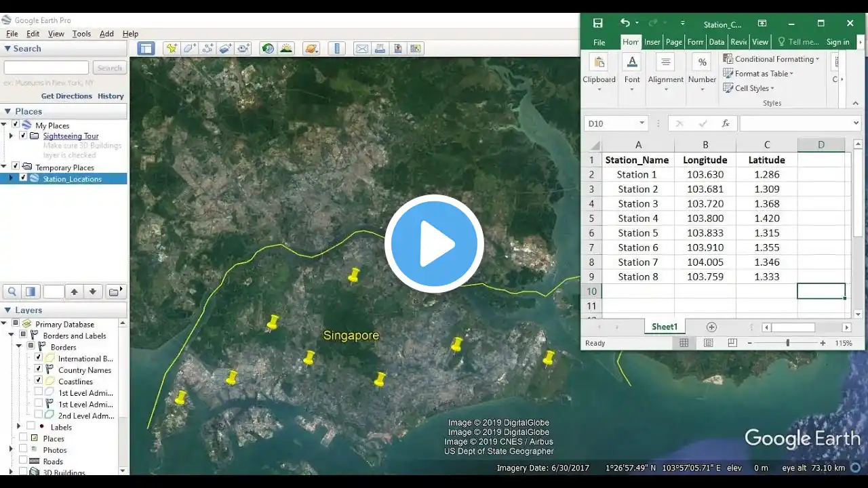Uncheck the My Places checkbox
Screen dimensions: 868x488
tap(16, 125)
